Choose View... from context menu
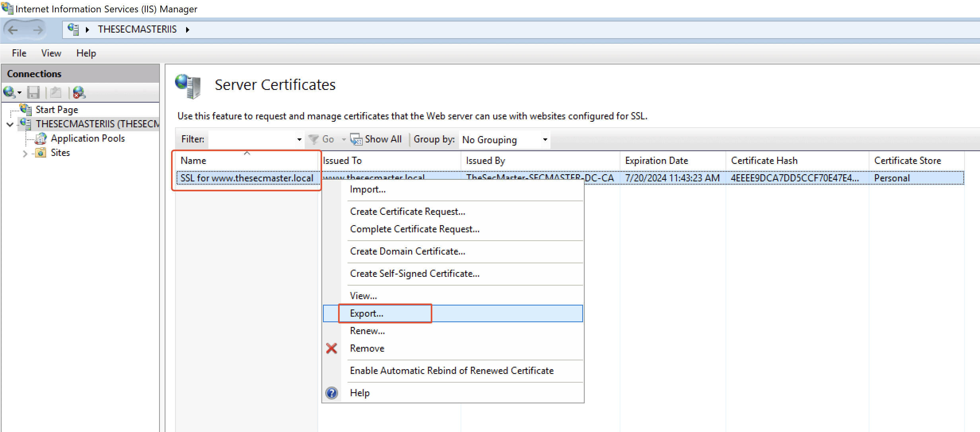Image resolution: width=980 pixels, height=432 pixels. (453, 296)
